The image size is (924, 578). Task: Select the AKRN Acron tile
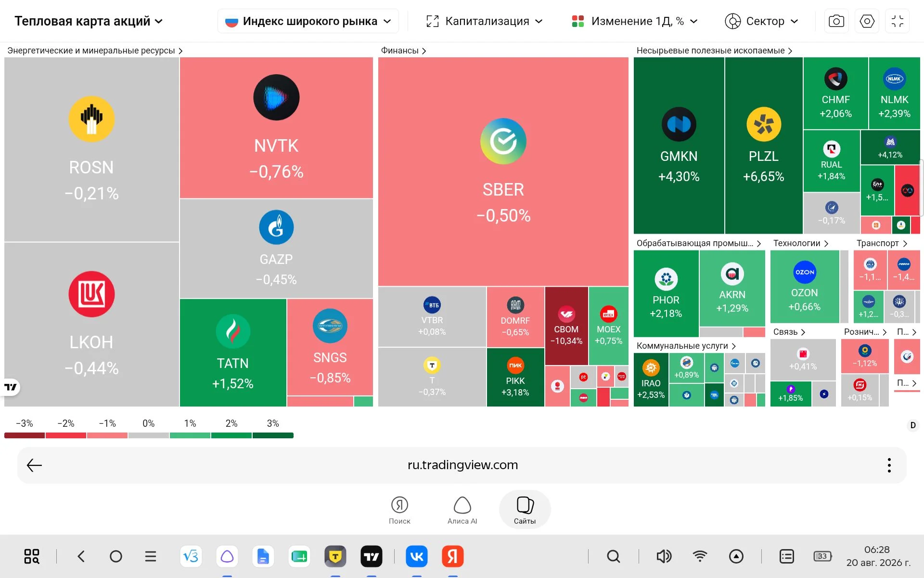[x=732, y=289]
